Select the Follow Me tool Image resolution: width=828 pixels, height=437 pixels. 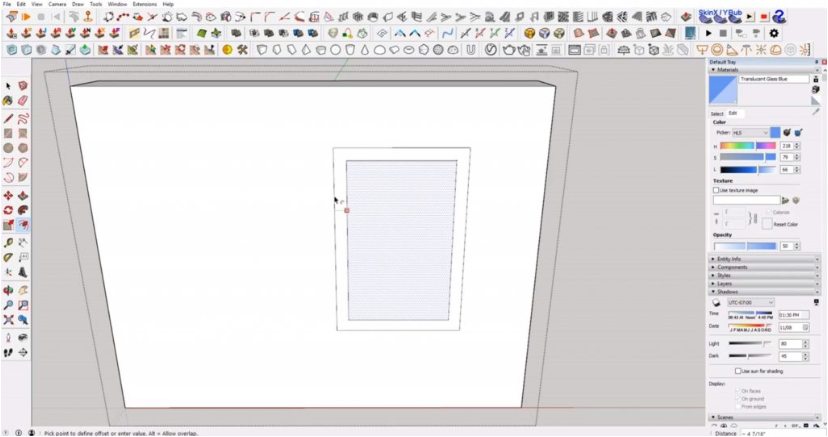pyautogui.click(x=23, y=211)
